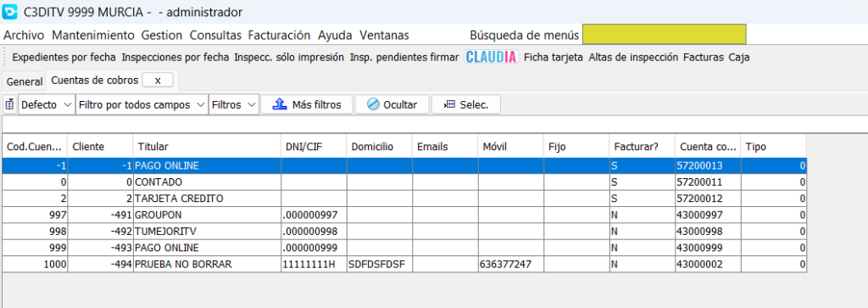Viewport: 868px width, 308px height.
Task: Open the Caja shortcut
Action: click(739, 57)
